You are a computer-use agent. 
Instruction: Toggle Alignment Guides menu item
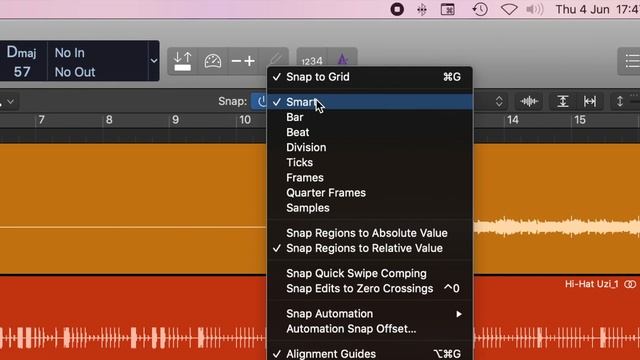(x=370, y=353)
